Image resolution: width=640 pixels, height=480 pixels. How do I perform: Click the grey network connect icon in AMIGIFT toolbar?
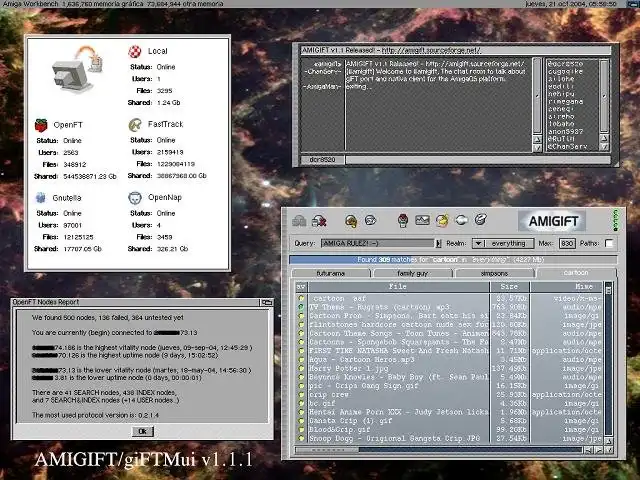coord(299,221)
